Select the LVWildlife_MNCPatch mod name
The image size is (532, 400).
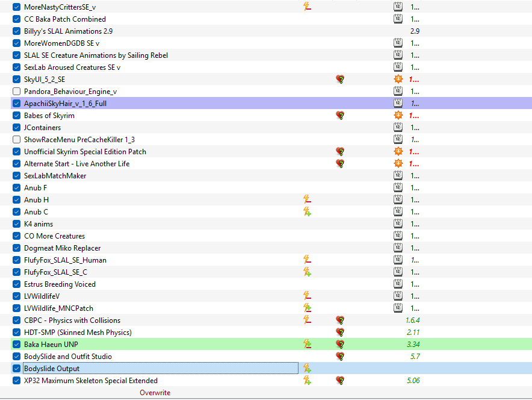pos(59,308)
